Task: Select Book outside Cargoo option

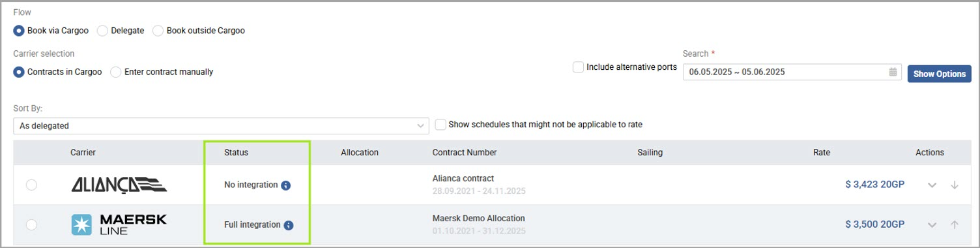Action: (158, 31)
